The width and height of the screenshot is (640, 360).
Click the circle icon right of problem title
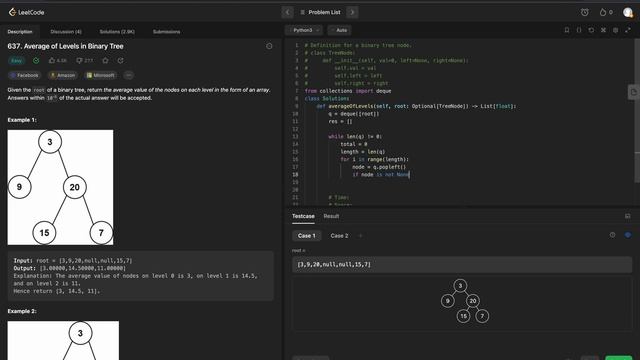(269, 46)
